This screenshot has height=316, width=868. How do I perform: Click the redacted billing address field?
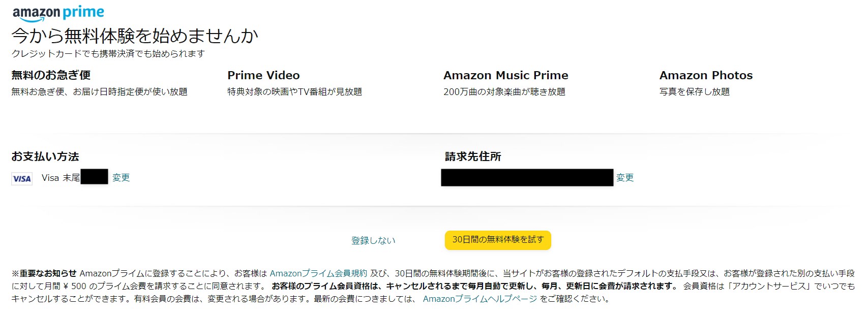527,178
